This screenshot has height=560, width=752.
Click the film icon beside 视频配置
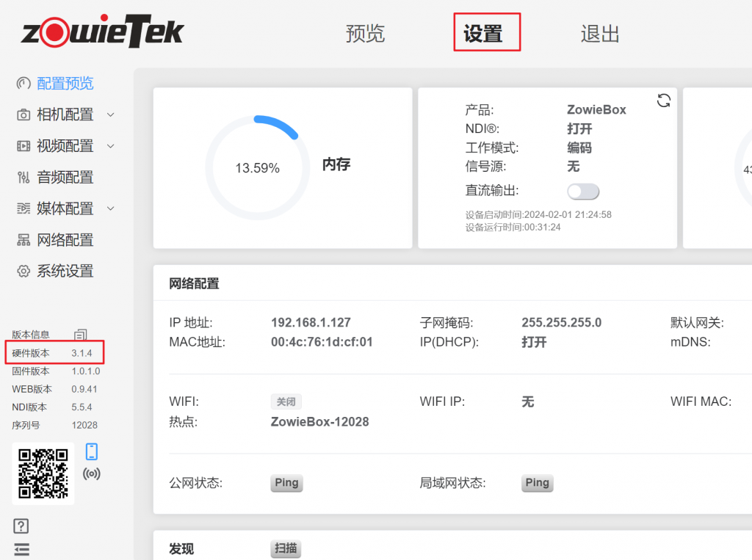coord(23,146)
